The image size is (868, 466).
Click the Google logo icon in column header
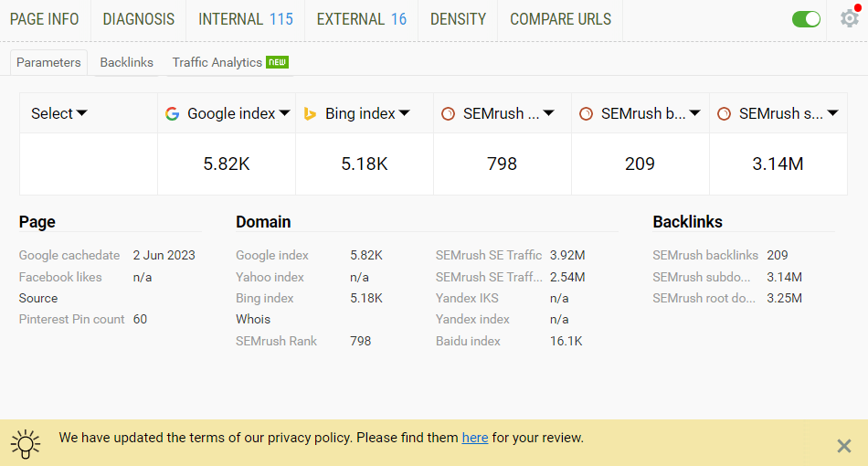pos(172,114)
